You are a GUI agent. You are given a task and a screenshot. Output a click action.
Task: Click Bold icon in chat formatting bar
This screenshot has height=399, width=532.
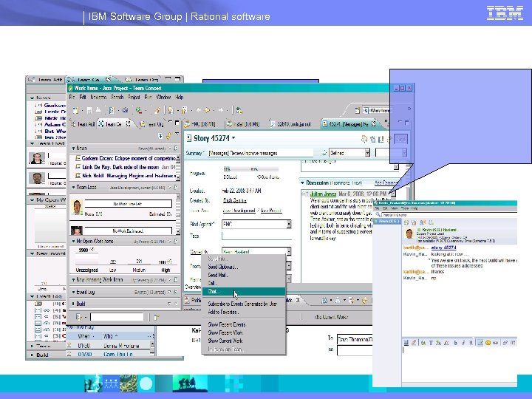coord(455,343)
